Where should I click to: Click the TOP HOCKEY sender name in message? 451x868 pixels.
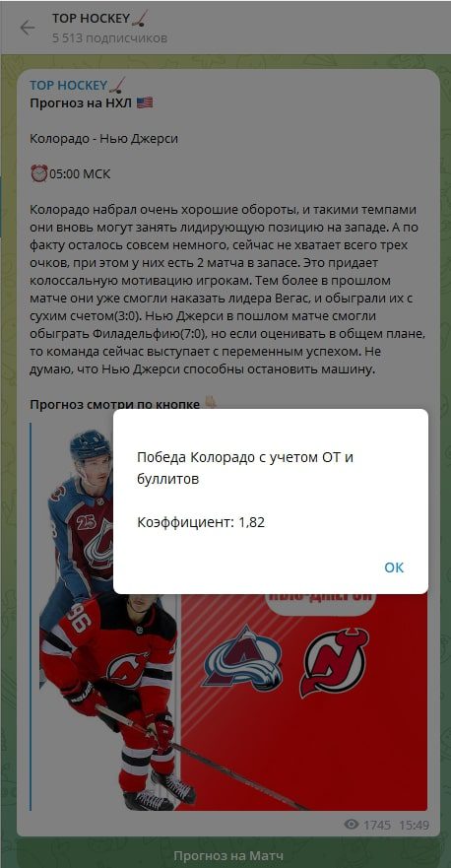pos(69,86)
